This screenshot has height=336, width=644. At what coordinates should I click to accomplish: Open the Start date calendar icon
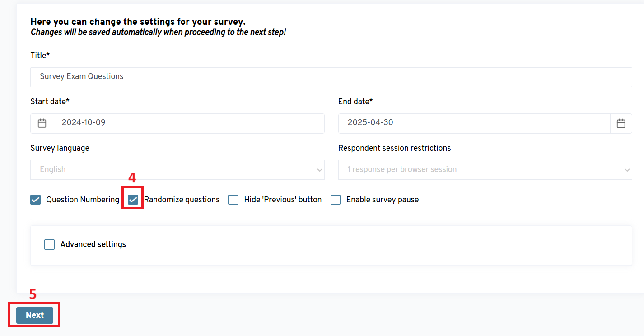click(42, 123)
